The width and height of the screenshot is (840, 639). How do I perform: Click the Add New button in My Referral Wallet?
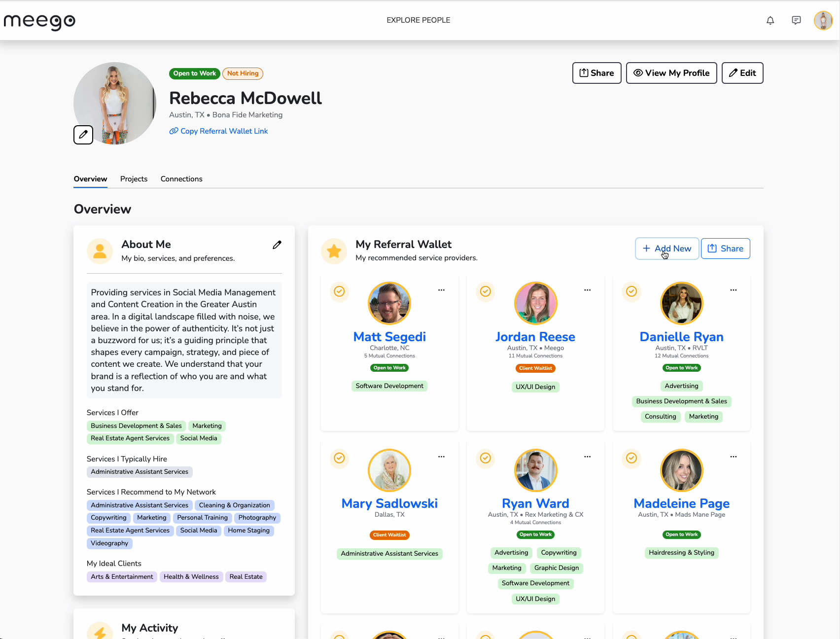point(666,248)
